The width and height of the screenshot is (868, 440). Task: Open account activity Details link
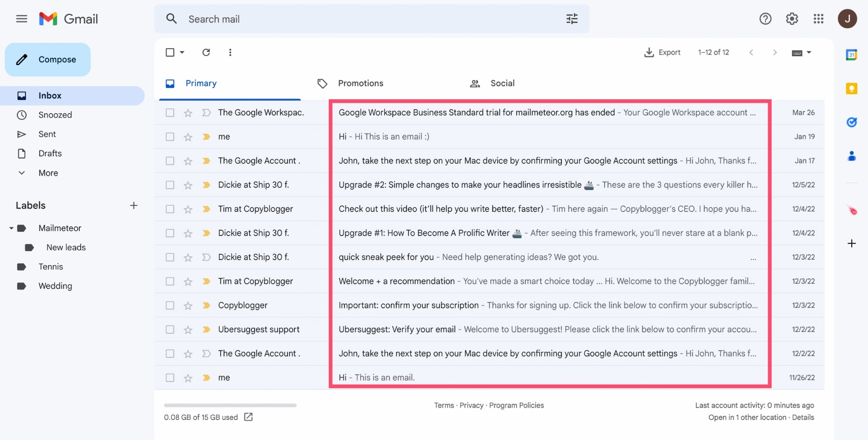(803, 417)
